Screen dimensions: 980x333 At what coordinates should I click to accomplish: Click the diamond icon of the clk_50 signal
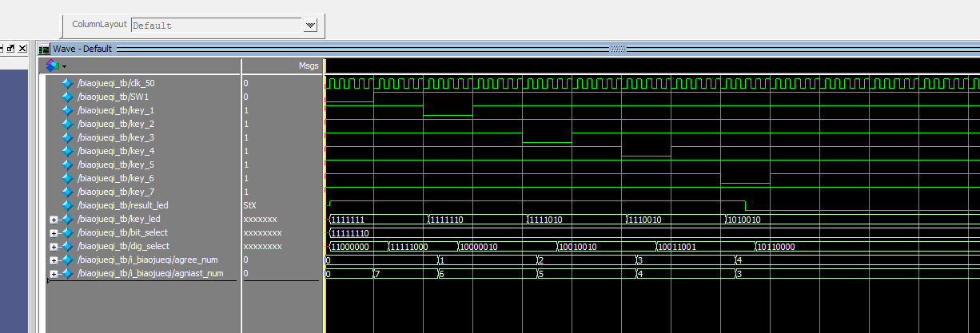67,83
